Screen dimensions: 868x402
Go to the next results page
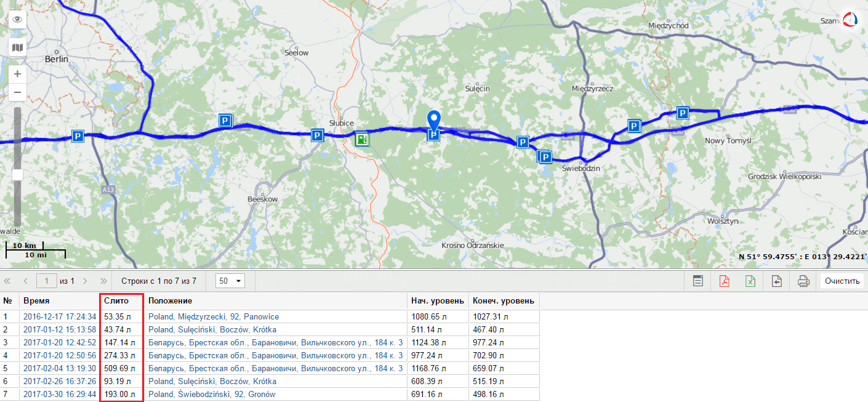point(85,281)
